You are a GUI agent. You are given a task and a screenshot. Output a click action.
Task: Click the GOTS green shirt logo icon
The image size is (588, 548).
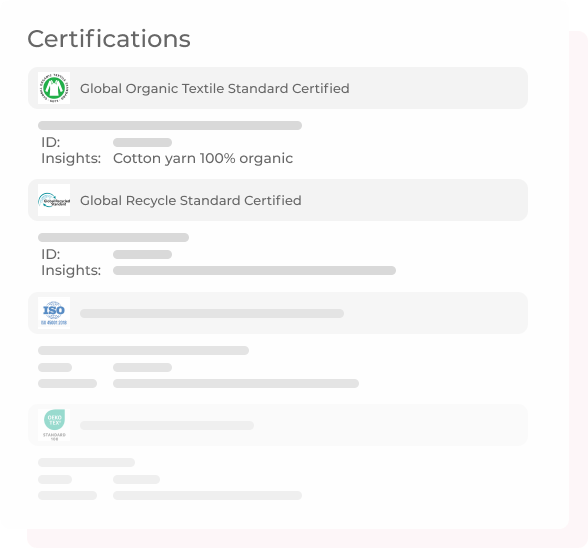click(x=54, y=88)
